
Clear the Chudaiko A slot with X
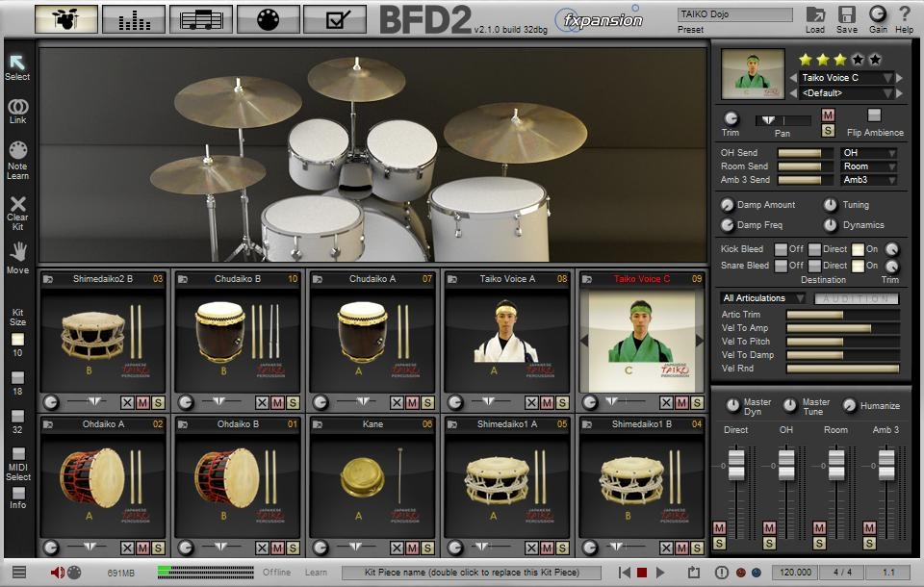point(398,402)
